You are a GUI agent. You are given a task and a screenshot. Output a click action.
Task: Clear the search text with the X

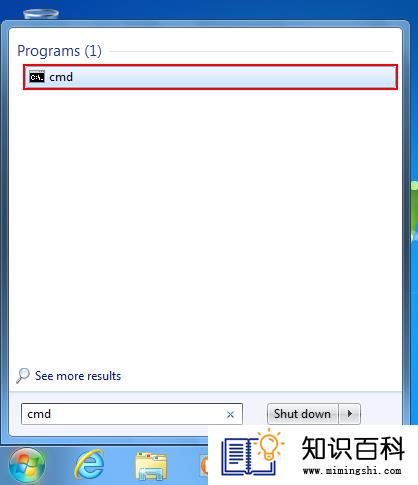coord(230,415)
